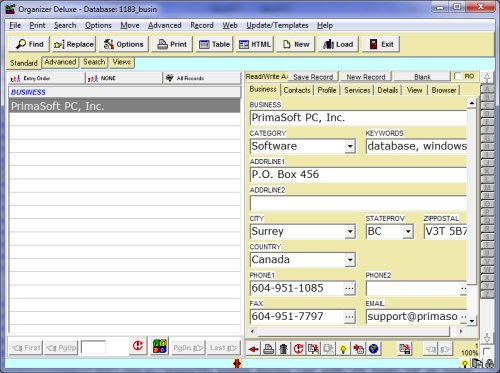This screenshot has height=373, width=500.
Task: Click the Load database button
Action: (338, 44)
